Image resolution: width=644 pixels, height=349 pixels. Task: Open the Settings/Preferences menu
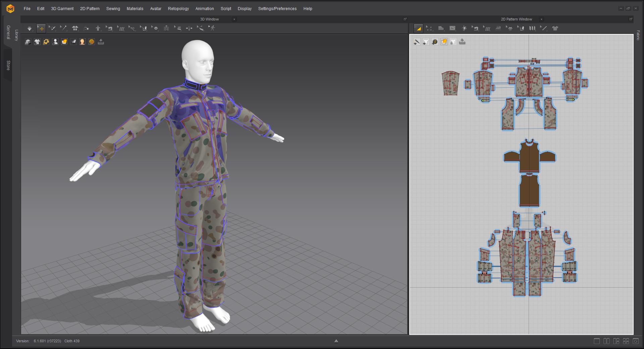tap(277, 9)
